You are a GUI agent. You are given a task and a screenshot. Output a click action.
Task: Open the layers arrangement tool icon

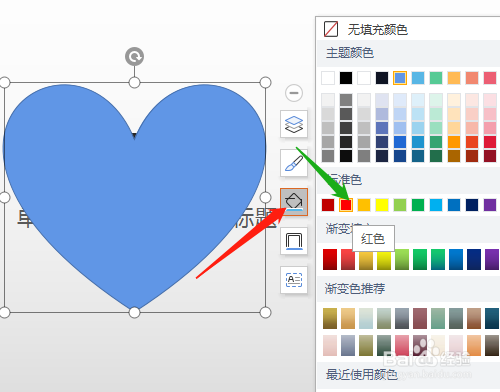pyautogui.click(x=294, y=124)
